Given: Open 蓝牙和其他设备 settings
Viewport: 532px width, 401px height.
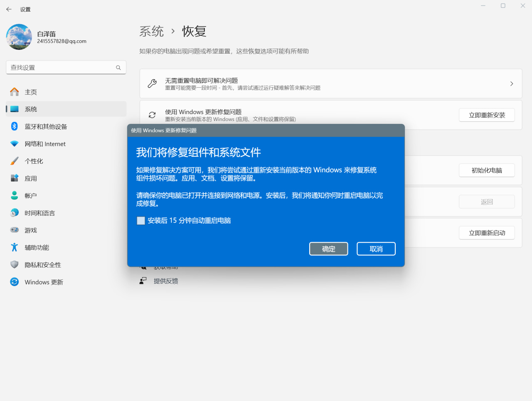Looking at the screenshot, I should point(66,126).
